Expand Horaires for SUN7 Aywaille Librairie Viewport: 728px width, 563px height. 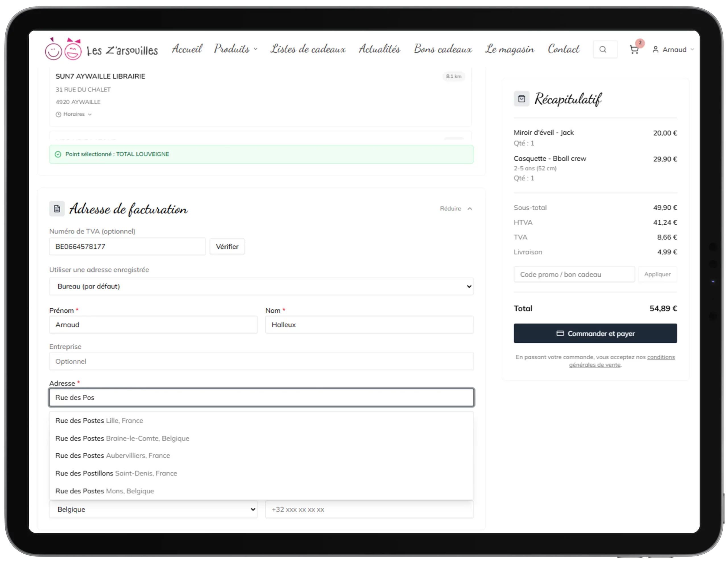74,114
